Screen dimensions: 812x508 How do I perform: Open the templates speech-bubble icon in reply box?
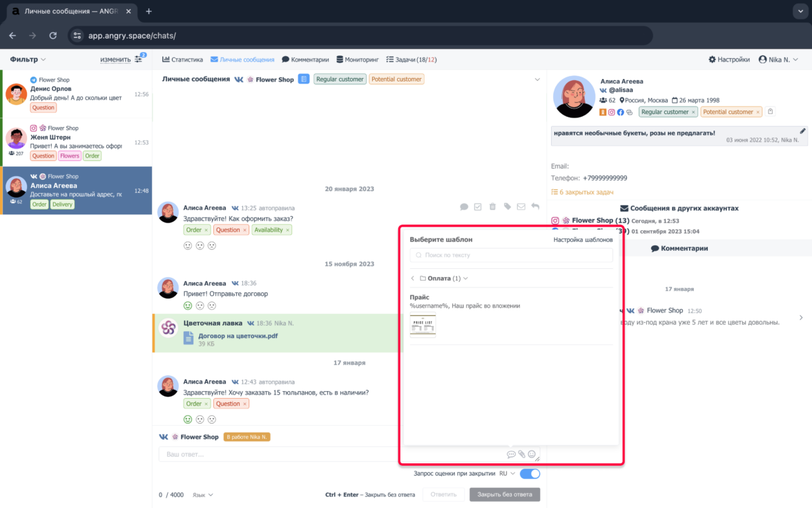pyautogui.click(x=511, y=455)
